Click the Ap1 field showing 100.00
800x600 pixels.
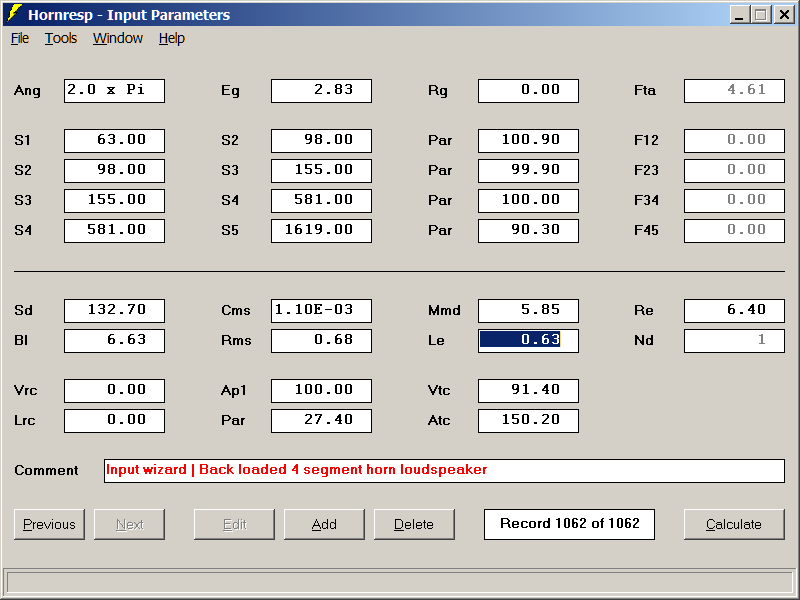tap(321, 391)
